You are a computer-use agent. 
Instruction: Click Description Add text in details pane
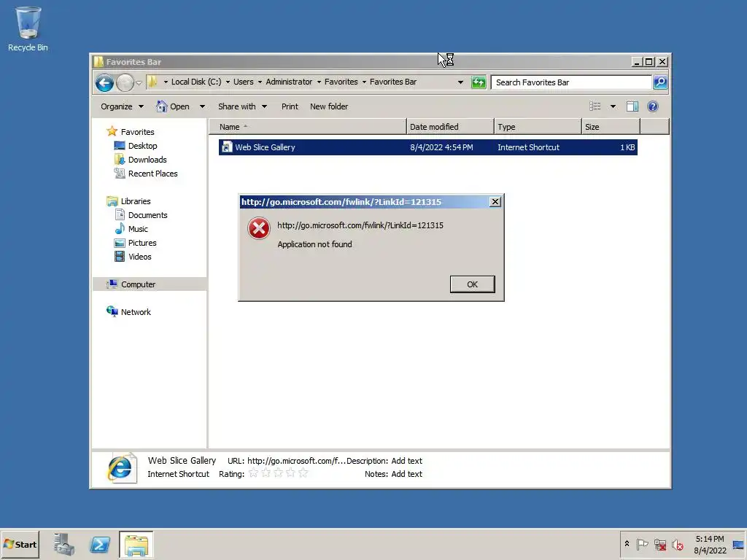[406, 461]
